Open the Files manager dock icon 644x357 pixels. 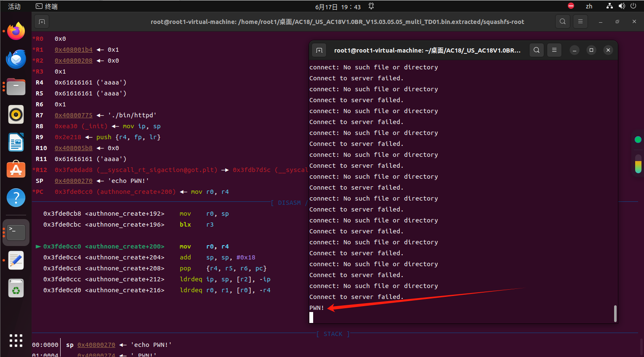tap(16, 87)
